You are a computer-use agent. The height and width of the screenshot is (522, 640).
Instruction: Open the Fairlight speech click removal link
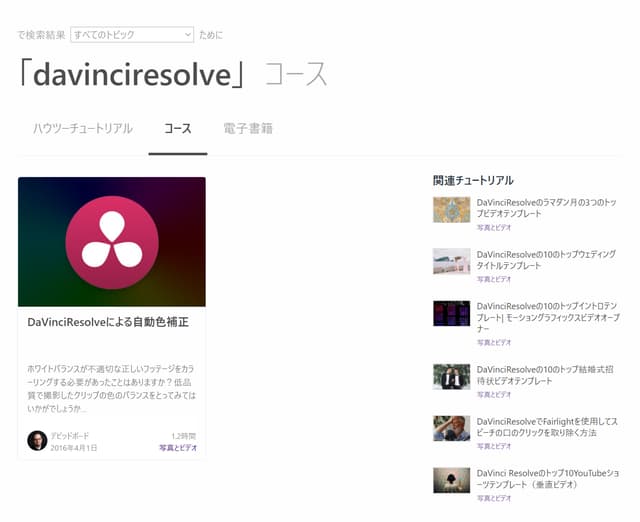547,427
